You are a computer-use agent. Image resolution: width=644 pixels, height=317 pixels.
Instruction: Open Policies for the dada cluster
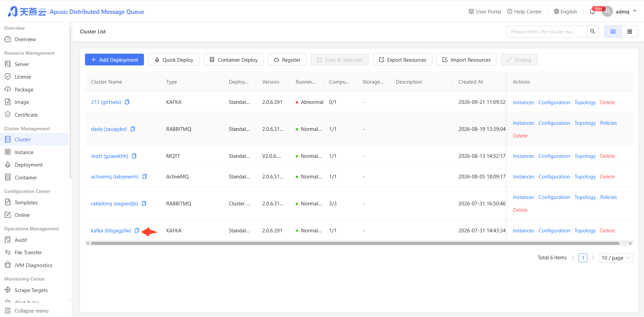click(608, 123)
